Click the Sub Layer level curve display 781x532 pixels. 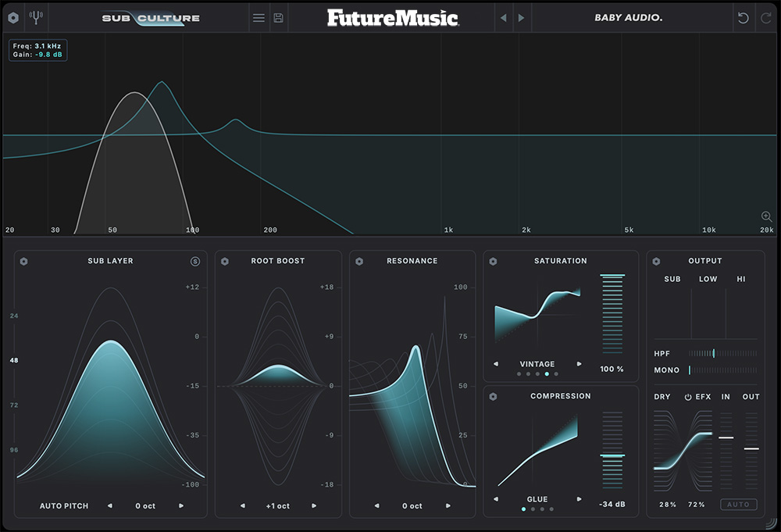point(111,386)
